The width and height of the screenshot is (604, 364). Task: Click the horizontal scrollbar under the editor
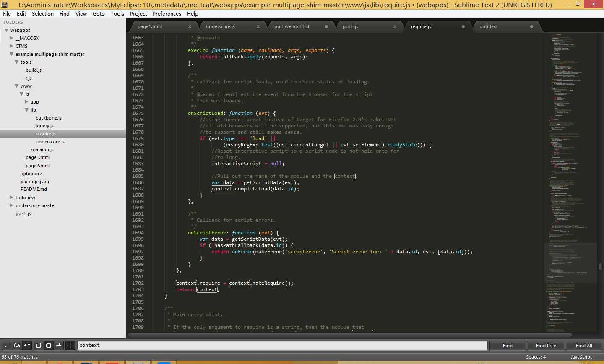tap(350, 335)
